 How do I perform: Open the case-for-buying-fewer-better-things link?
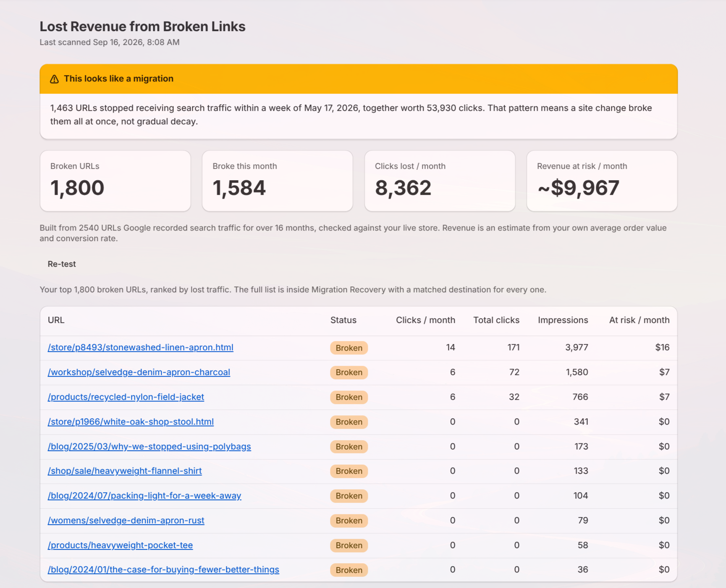pos(163,570)
